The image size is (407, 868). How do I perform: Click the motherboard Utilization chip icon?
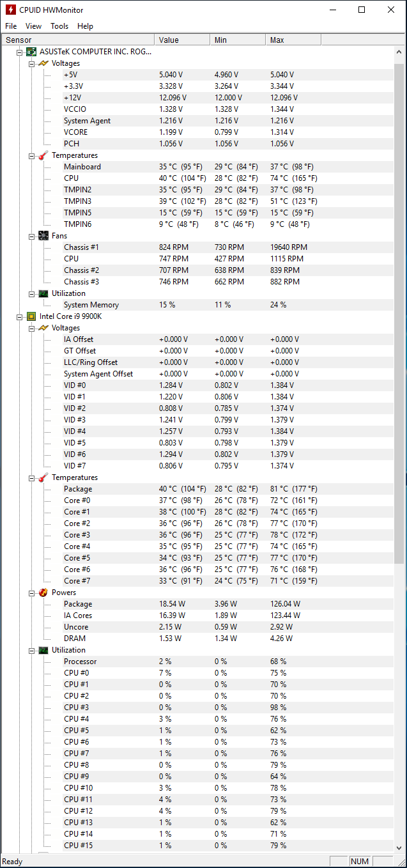pos(43,293)
